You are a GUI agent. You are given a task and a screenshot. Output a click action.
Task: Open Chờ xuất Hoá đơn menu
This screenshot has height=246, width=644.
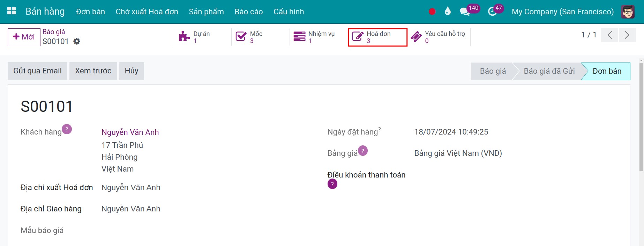click(147, 12)
